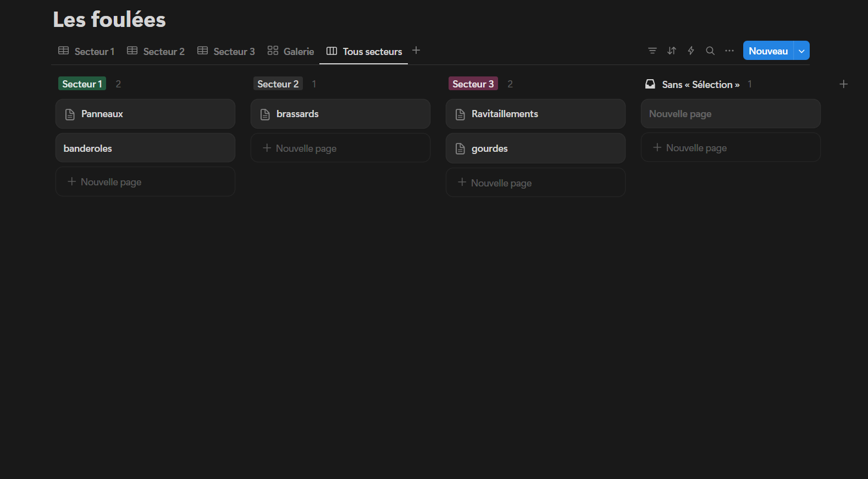Screen dimensions: 868x479
Task: Switch to the Secteur 1 view tab
Action: [x=86, y=51]
